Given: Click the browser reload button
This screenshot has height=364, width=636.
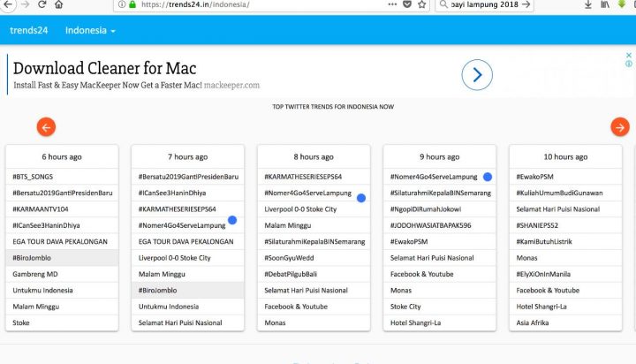Looking at the screenshot, I should [42, 4].
